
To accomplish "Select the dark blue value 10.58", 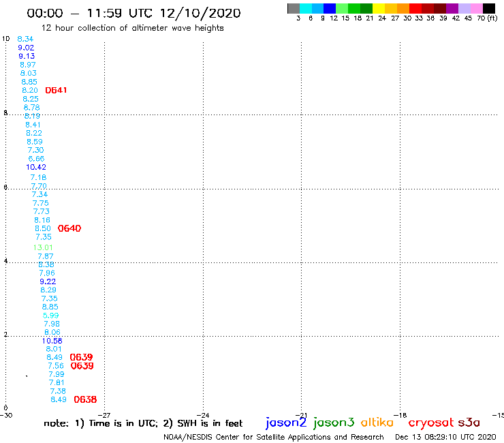I will [x=52, y=341].
